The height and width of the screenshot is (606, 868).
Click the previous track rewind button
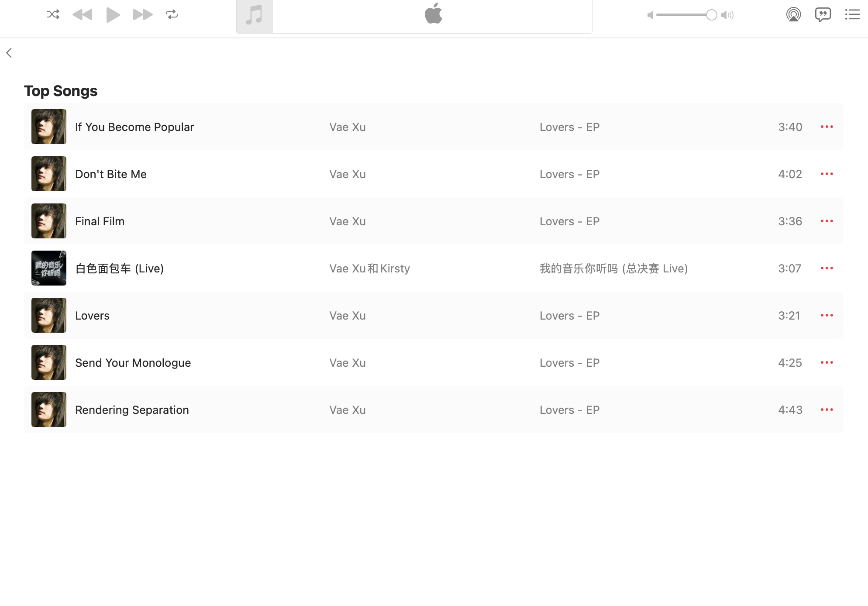click(82, 14)
